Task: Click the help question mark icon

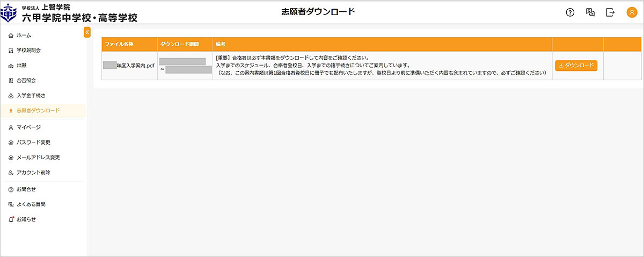Action: (x=570, y=12)
